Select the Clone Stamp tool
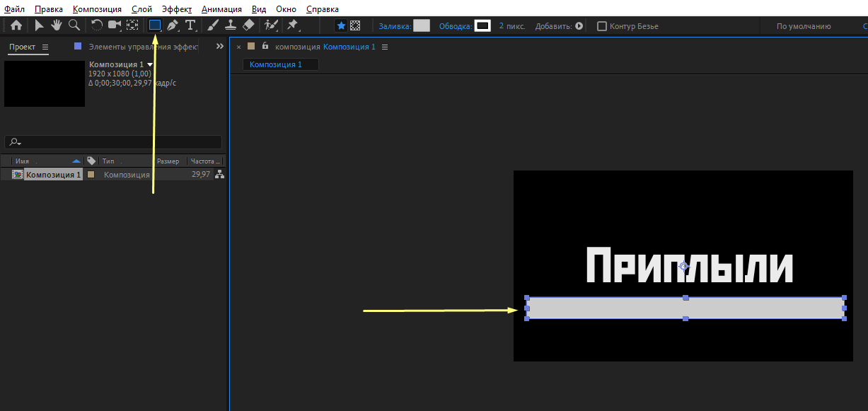Screen dimensions: 868x411 tap(230, 25)
